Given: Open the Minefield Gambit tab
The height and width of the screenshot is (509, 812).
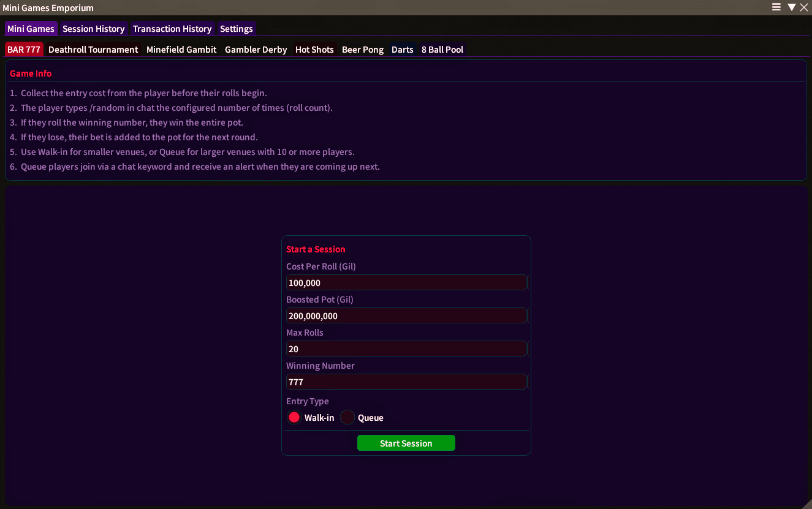Looking at the screenshot, I should pos(181,50).
